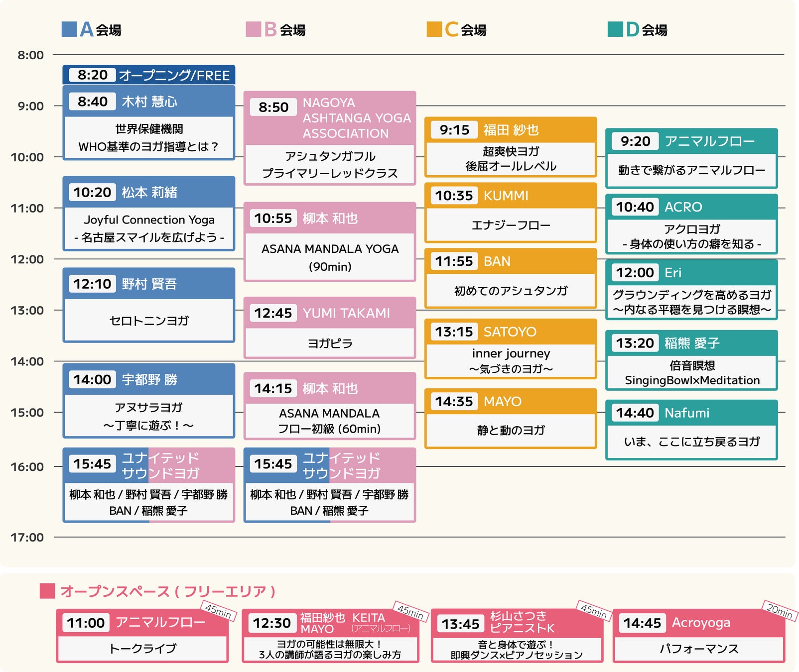Click the A会場 heading text
Image resolution: width=799 pixels, height=672 pixels.
pos(100,30)
